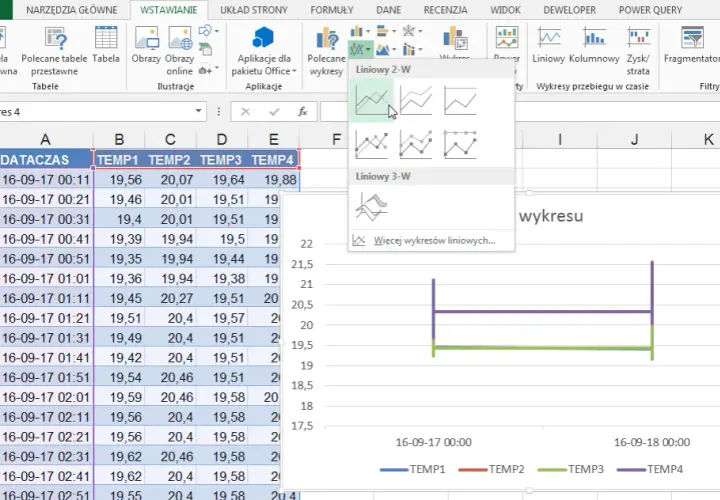Open the combo chart gallery
Screen dimensions: 720x500
412,49
